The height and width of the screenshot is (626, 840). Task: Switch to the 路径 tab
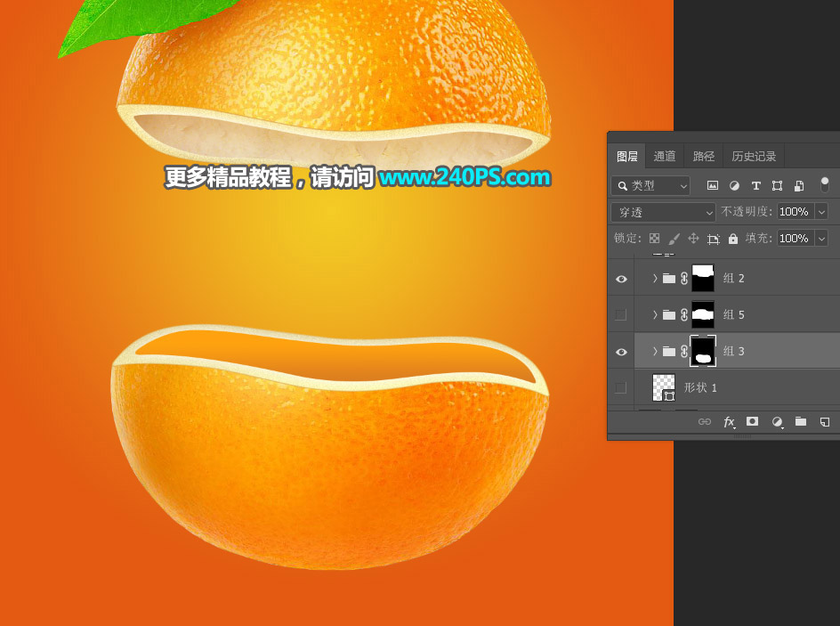coord(703,156)
